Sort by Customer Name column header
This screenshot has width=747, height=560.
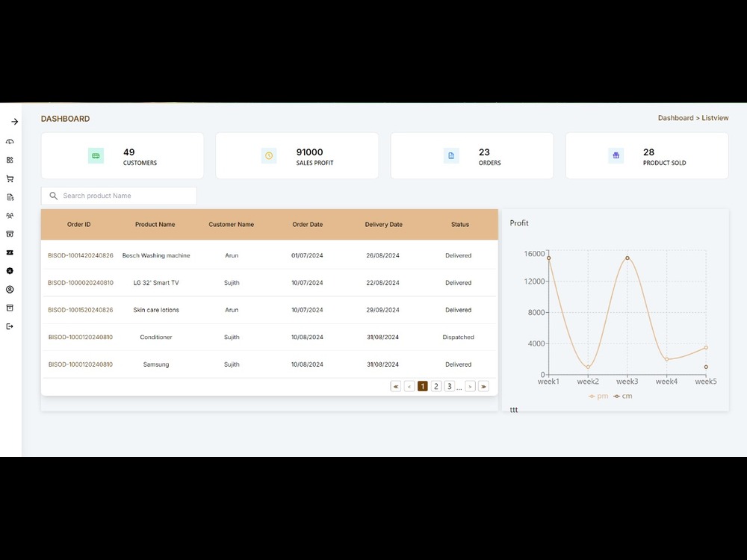(x=231, y=224)
